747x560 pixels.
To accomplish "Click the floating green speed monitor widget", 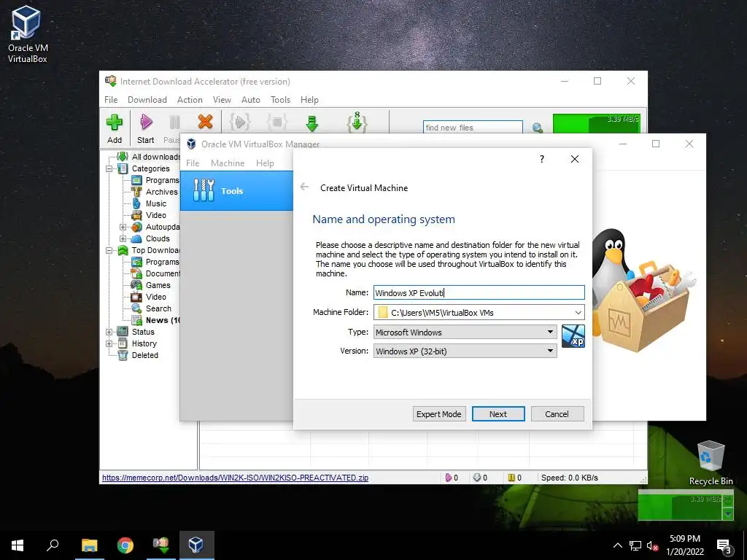I will pyautogui.click(x=686, y=505).
